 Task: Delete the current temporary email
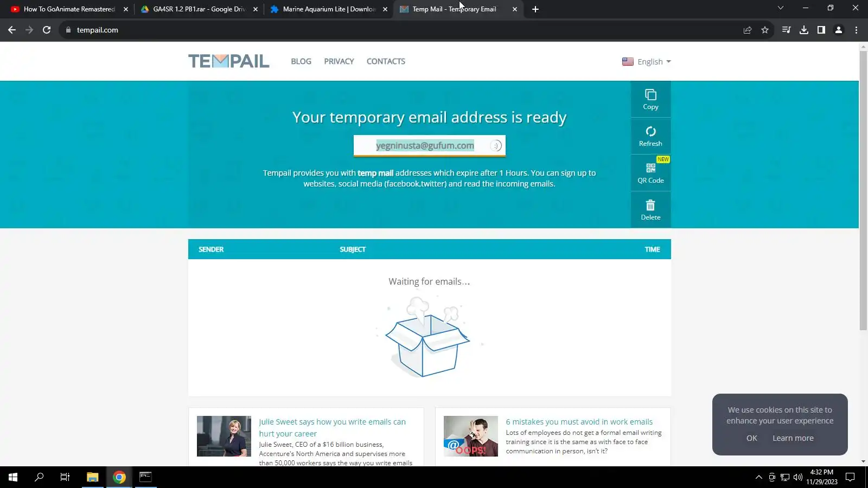pyautogui.click(x=650, y=210)
